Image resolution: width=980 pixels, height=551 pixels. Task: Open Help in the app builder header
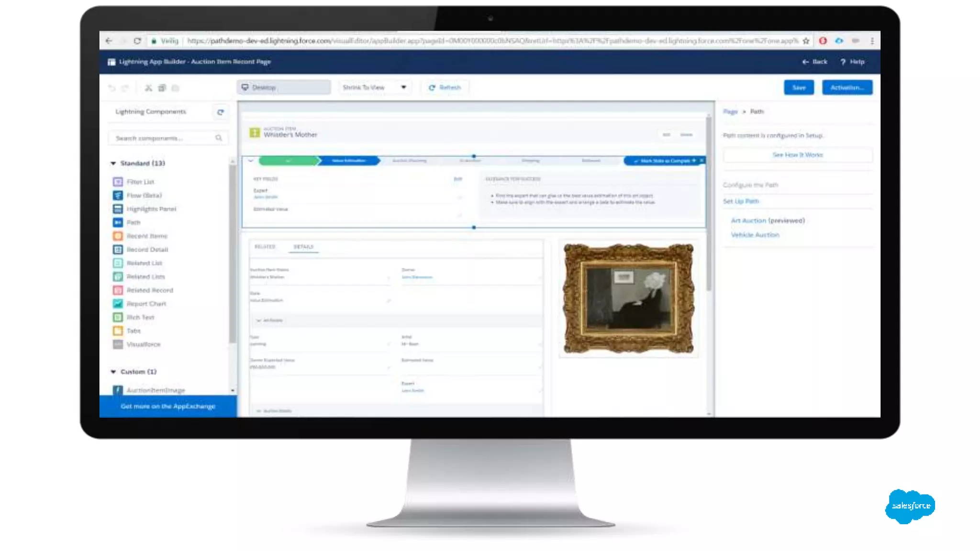pyautogui.click(x=853, y=62)
